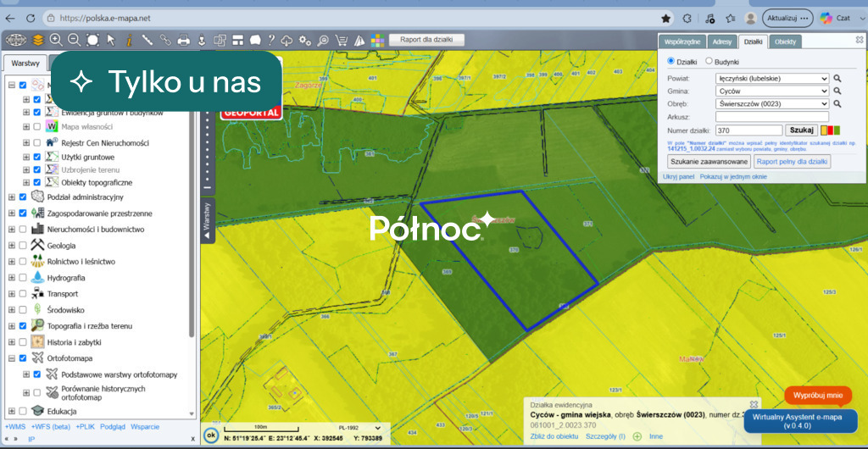
Task: Click magnifier beside Powiat dropdown
Action: click(x=837, y=79)
